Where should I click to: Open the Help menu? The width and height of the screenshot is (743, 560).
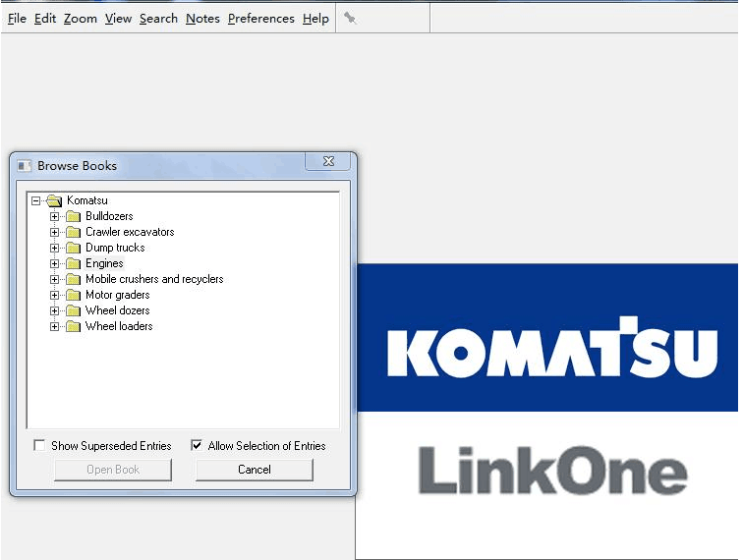(x=315, y=19)
